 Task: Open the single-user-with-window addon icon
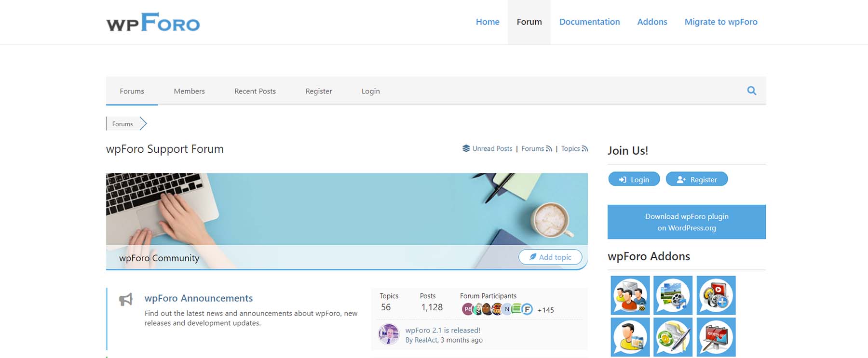[x=630, y=337]
